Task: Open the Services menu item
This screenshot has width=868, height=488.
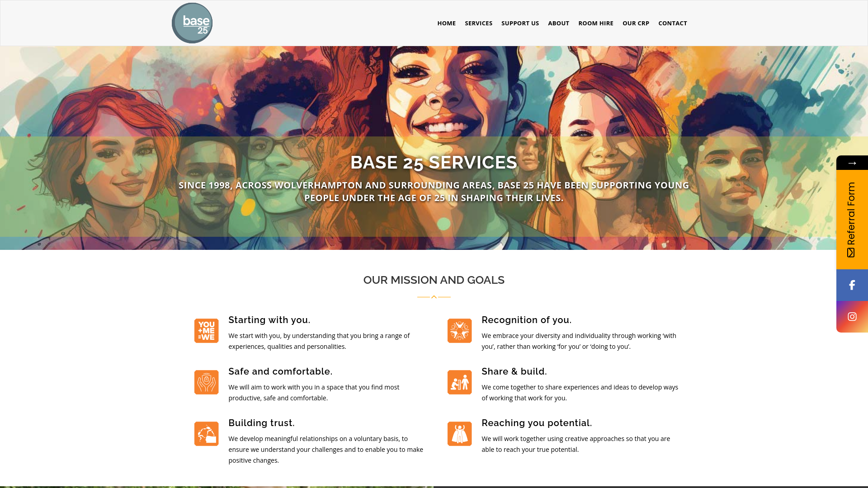Action: [478, 23]
